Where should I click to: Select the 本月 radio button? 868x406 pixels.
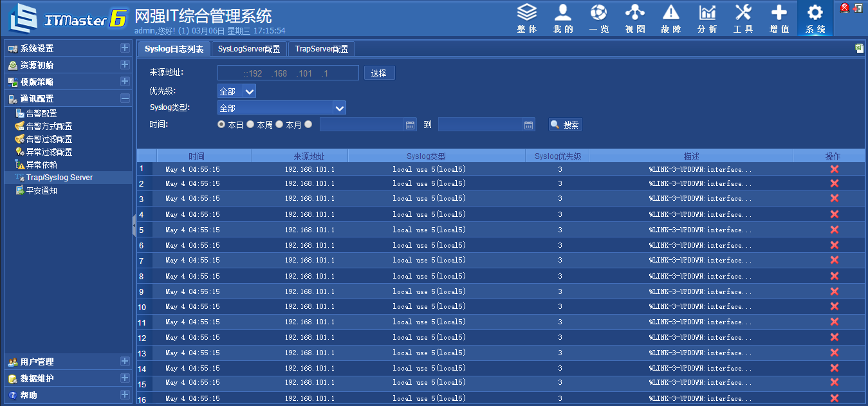pyautogui.click(x=279, y=124)
